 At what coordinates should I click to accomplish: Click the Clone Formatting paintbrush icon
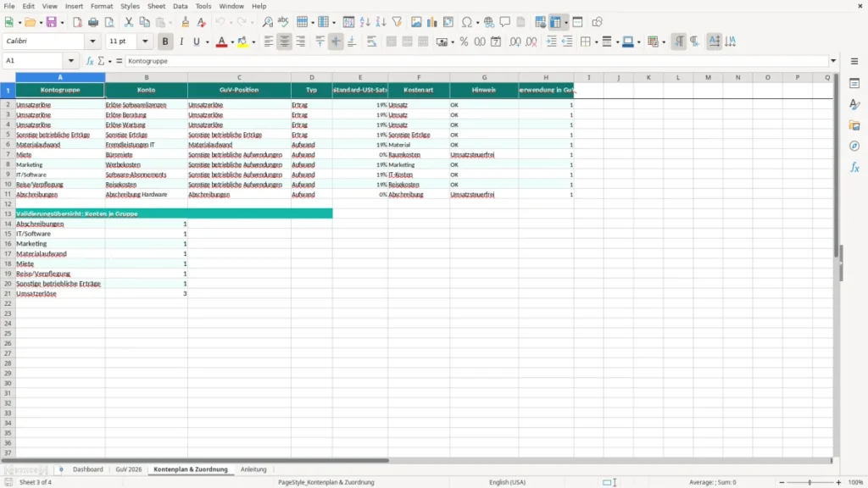[x=186, y=22]
